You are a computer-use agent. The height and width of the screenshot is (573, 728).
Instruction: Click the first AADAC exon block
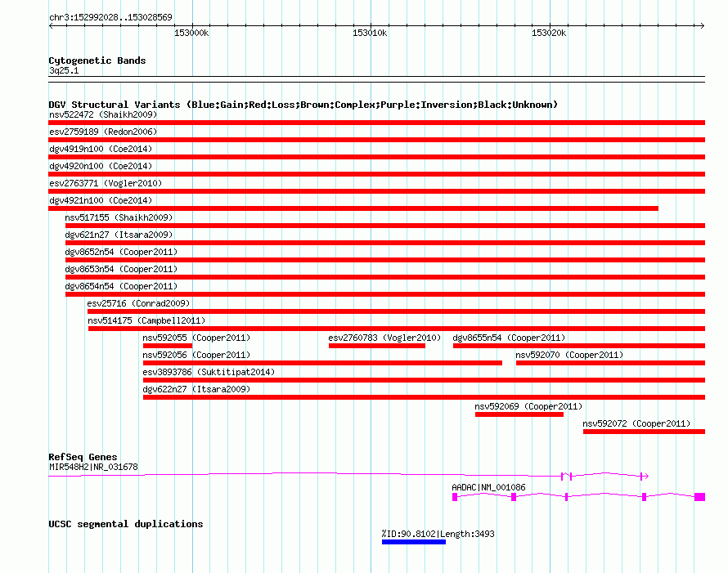455,497
